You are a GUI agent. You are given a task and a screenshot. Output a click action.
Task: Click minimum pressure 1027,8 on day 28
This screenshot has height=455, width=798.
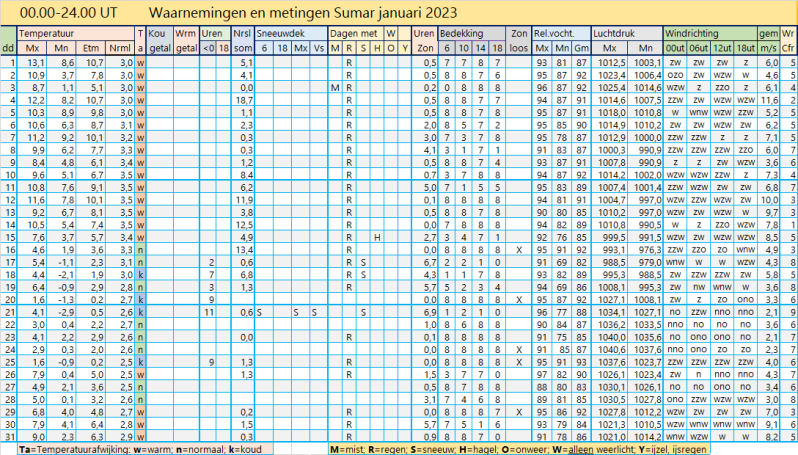(x=648, y=400)
